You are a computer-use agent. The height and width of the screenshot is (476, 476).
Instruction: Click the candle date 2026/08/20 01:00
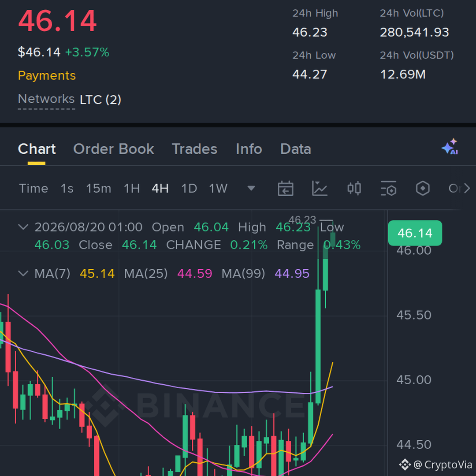88,227
